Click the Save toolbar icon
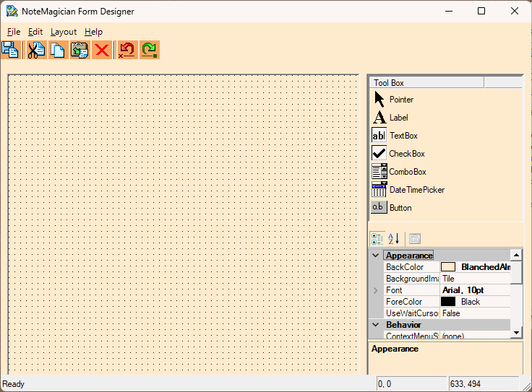 pos(10,50)
